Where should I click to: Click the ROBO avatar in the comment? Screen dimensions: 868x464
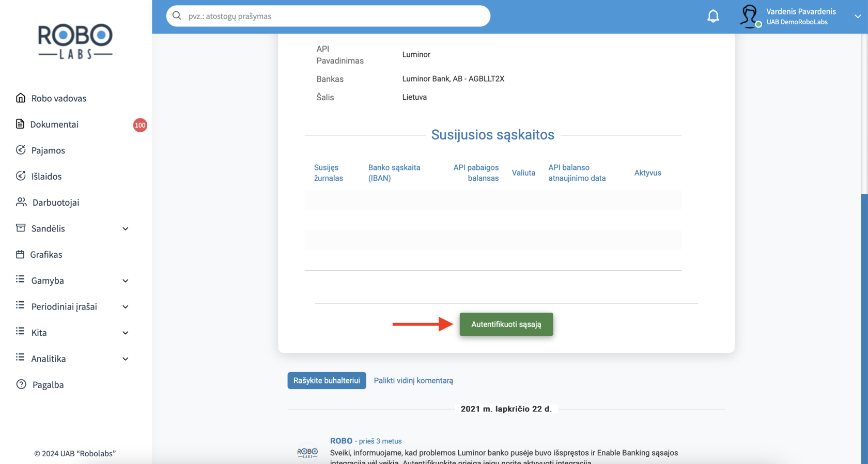307,452
